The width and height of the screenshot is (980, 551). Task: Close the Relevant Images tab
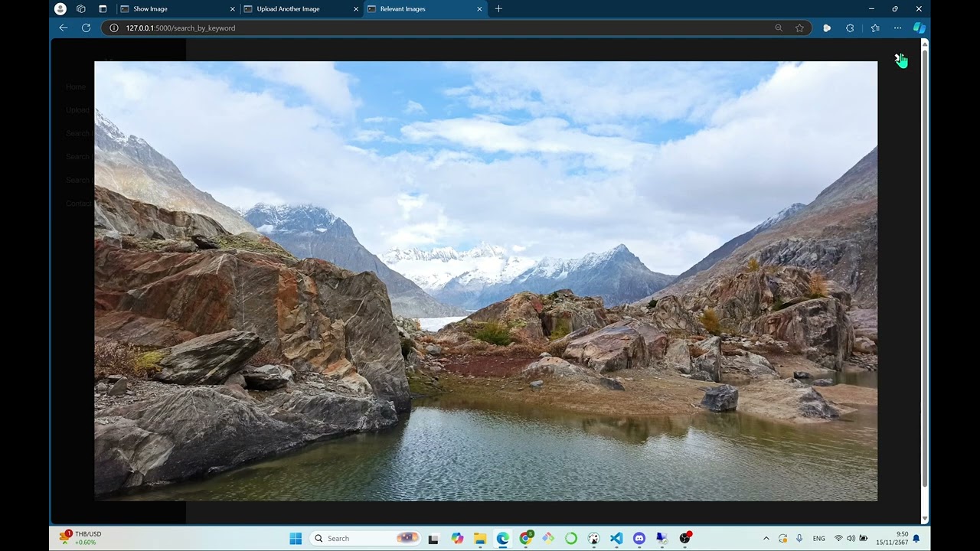480,9
